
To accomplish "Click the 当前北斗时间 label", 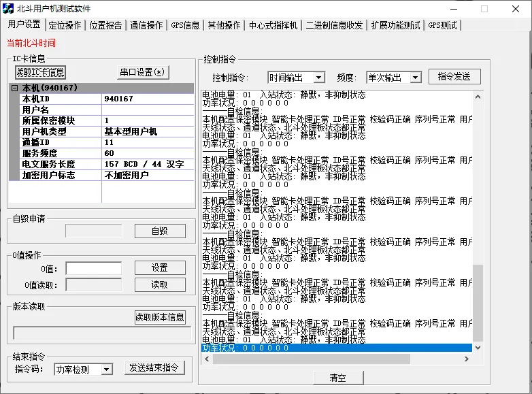I will [x=31, y=43].
